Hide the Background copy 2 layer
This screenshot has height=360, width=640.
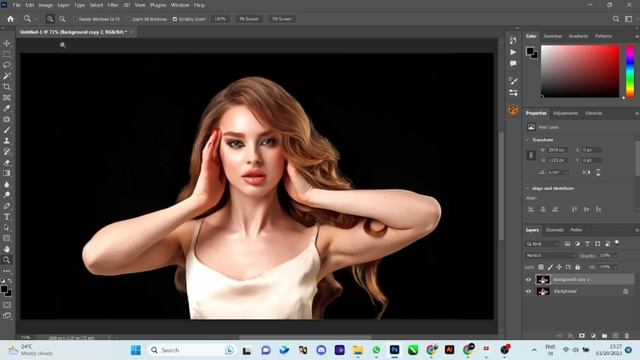(x=529, y=280)
